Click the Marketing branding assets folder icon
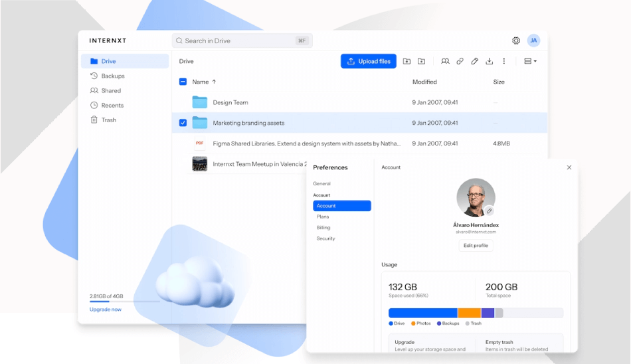631x364 pixels. tap(200, 123)
